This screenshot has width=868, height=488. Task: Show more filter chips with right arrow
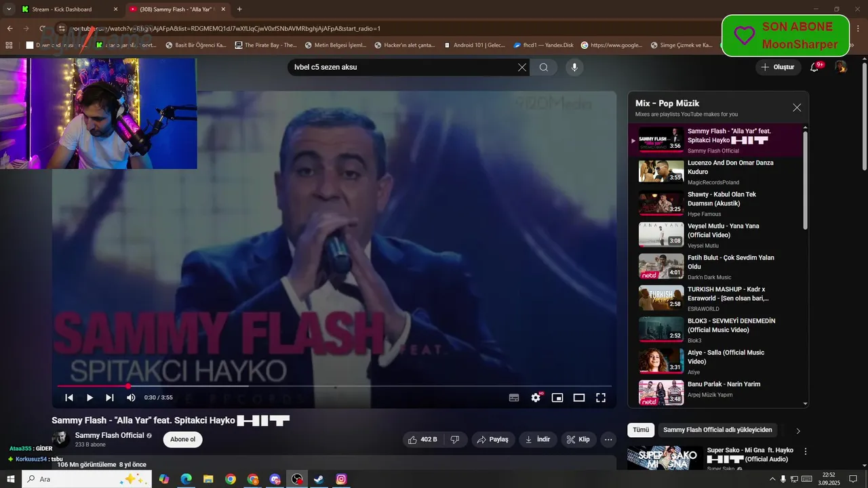[798, 430]
